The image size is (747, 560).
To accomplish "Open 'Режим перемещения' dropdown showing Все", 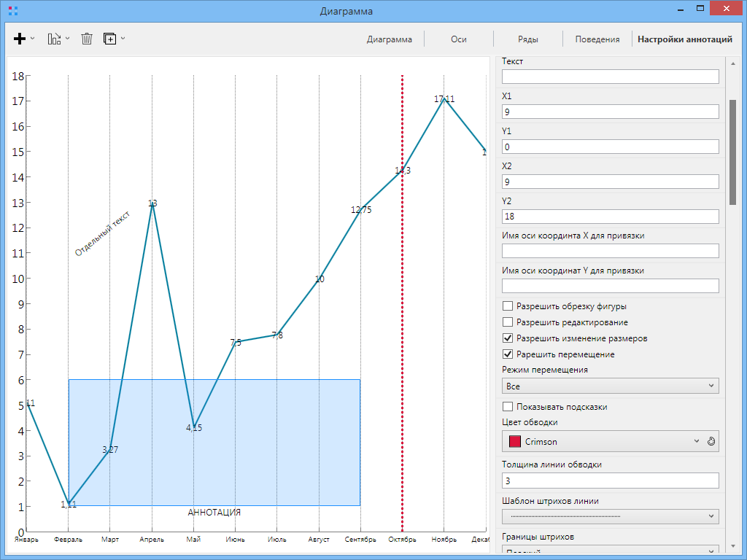I will click(610, 386).
